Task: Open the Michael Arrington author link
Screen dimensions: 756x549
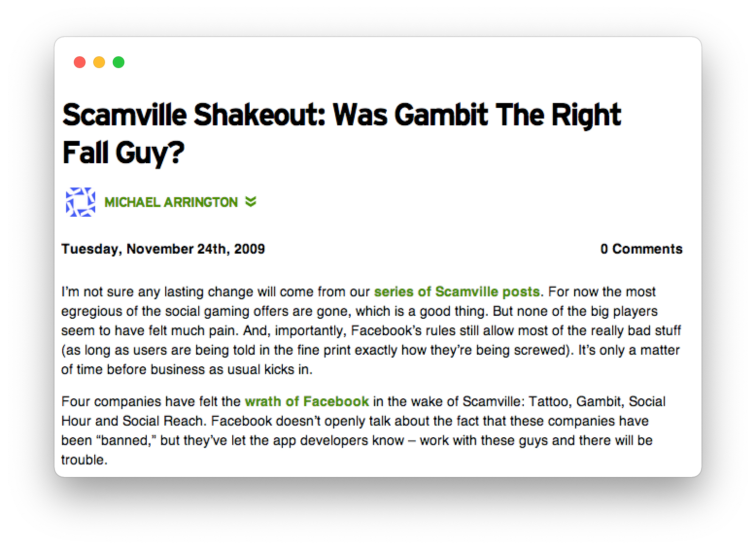Action: point(171,202)
